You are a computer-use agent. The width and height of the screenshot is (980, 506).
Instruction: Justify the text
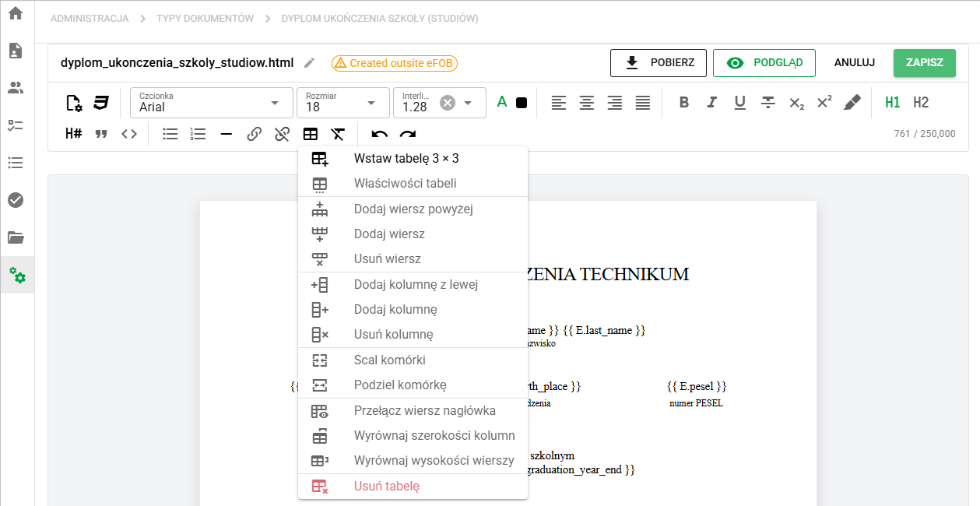[x=643, y=103]
